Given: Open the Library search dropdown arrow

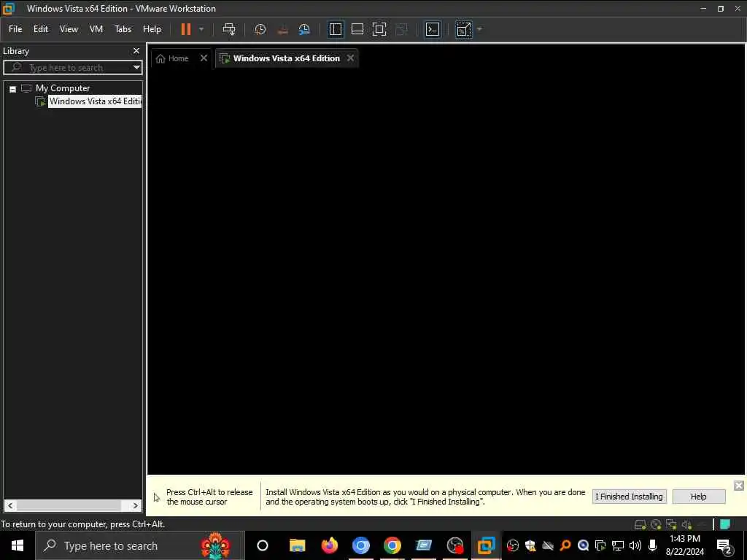Looking at the screenshot, I should click(x=136, y=68).
